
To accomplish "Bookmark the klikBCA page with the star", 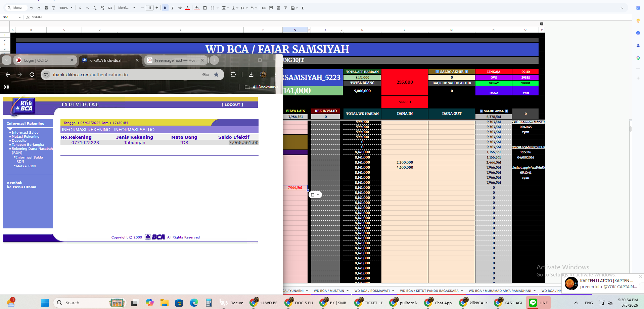I will tap(216, 75).
